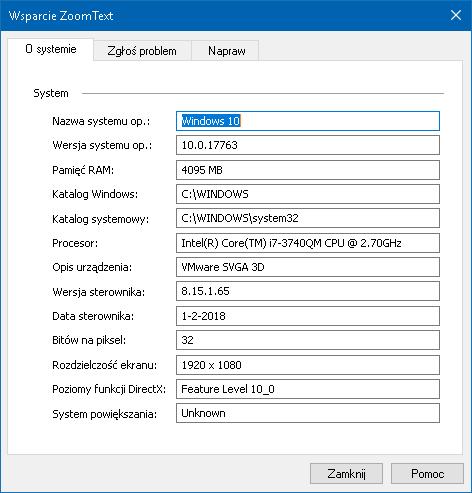This screenshot has width=472, height=493.
Task: Click the System powiększania field
Action: tap(308, 413)
